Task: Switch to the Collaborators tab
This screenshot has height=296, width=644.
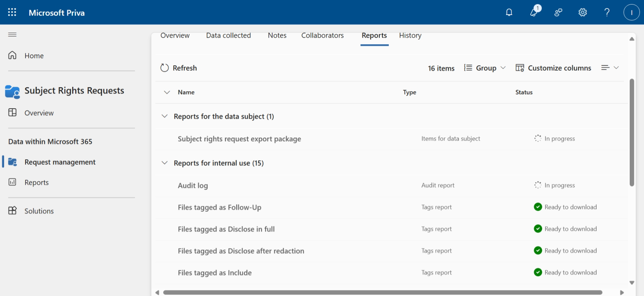Action: click(x=323, y=35)
